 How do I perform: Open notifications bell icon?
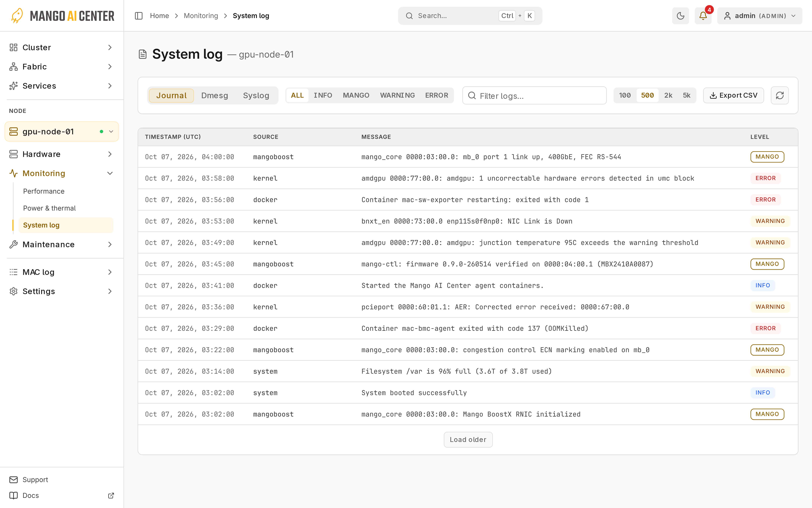703,16
